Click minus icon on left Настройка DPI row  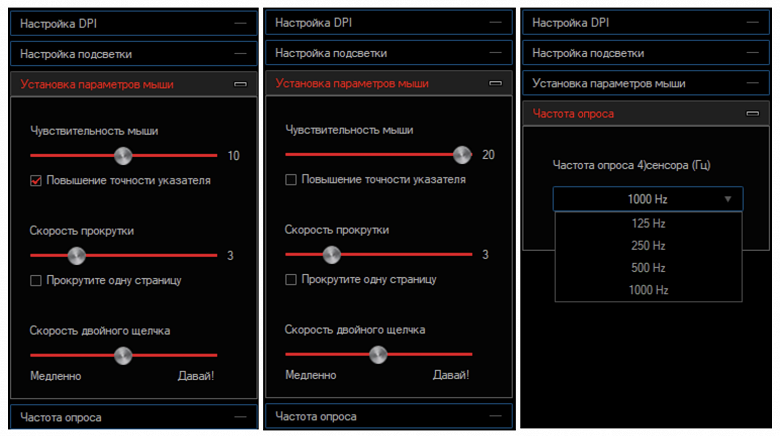coord(240,23)
